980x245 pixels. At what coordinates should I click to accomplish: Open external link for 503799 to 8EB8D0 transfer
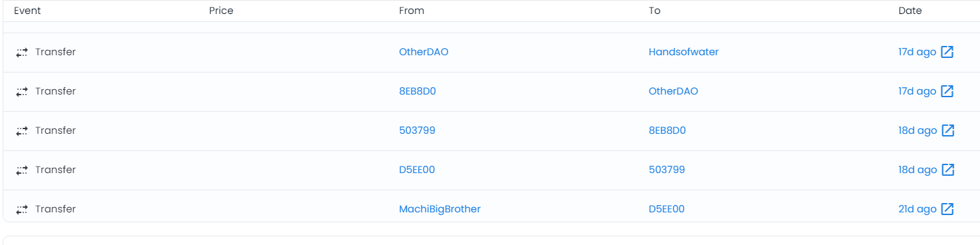click(947, 130)
